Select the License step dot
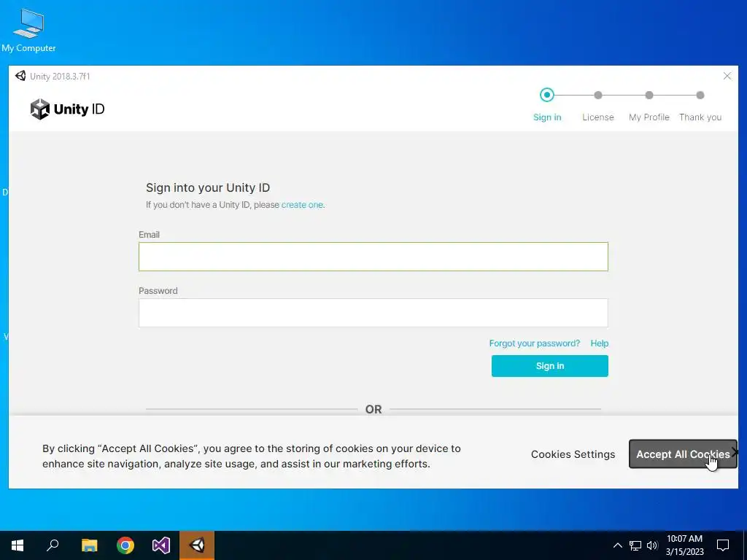This screenshot has height=560, width=747. click(x=598, y=96)
